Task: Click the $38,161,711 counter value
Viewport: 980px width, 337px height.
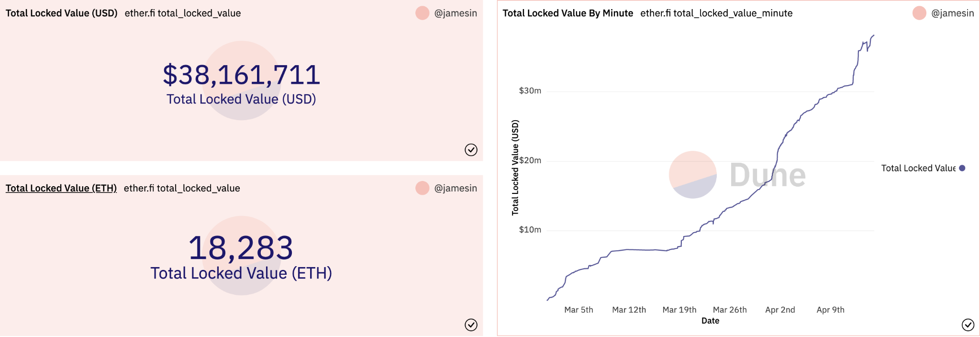Action: (x=241, y=75)
